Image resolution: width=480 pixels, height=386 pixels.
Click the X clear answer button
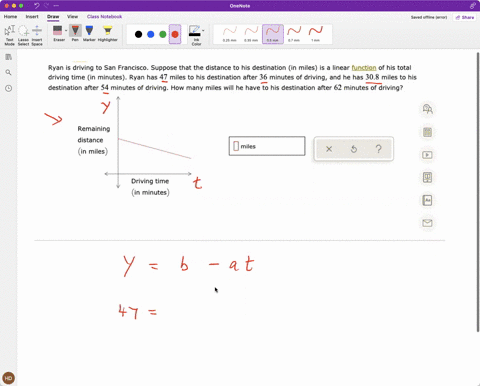tap(329, 149)
